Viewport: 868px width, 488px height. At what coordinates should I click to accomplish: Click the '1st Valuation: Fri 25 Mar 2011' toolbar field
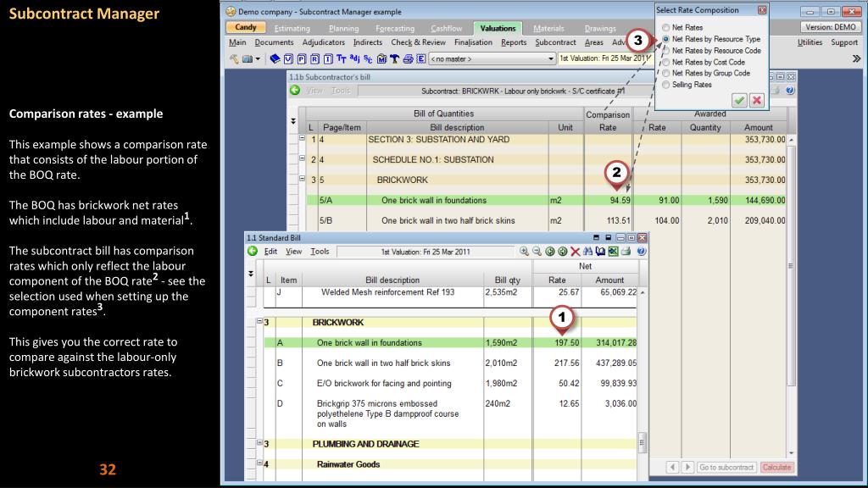click(605, 58)
